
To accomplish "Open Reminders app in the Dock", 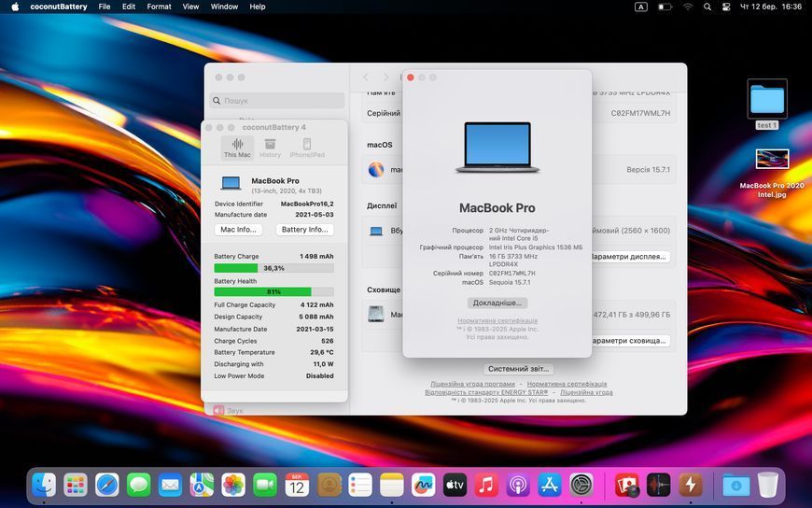I will (x=360, y=486).
